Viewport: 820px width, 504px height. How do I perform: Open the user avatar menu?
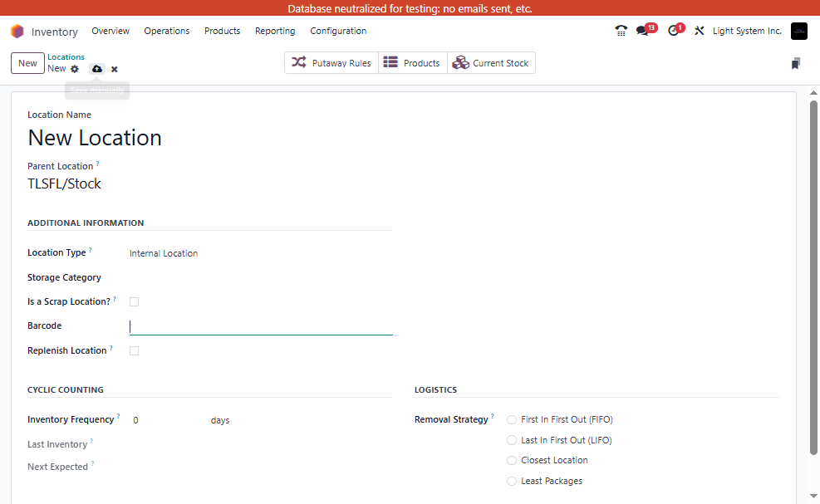point(798,32)
